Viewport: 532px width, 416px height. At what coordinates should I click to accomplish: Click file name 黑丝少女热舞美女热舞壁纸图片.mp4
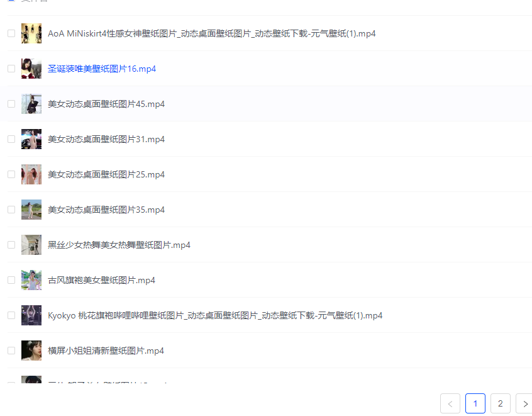(119, 245)
